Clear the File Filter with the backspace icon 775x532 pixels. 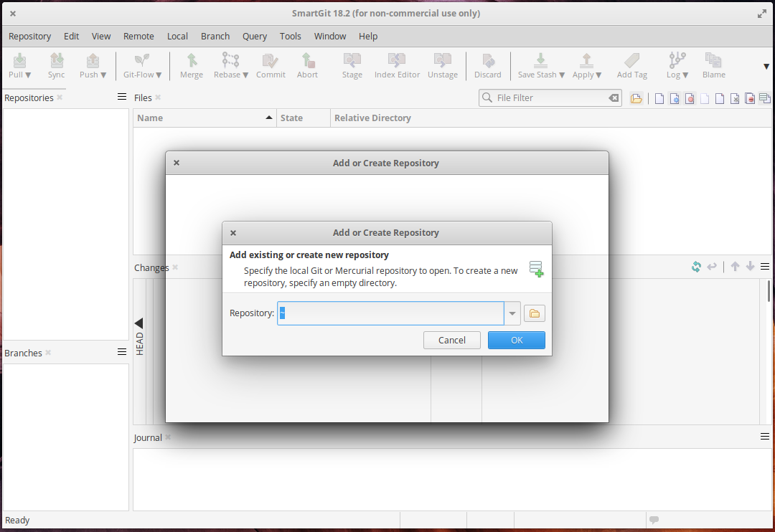click(x=614, y=98)
